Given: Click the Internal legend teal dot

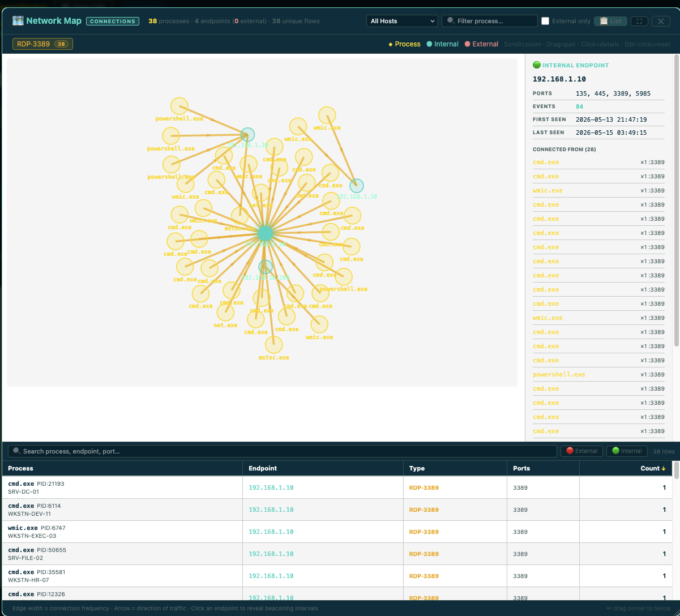Looking at the screenshot, I should point(429,44).
